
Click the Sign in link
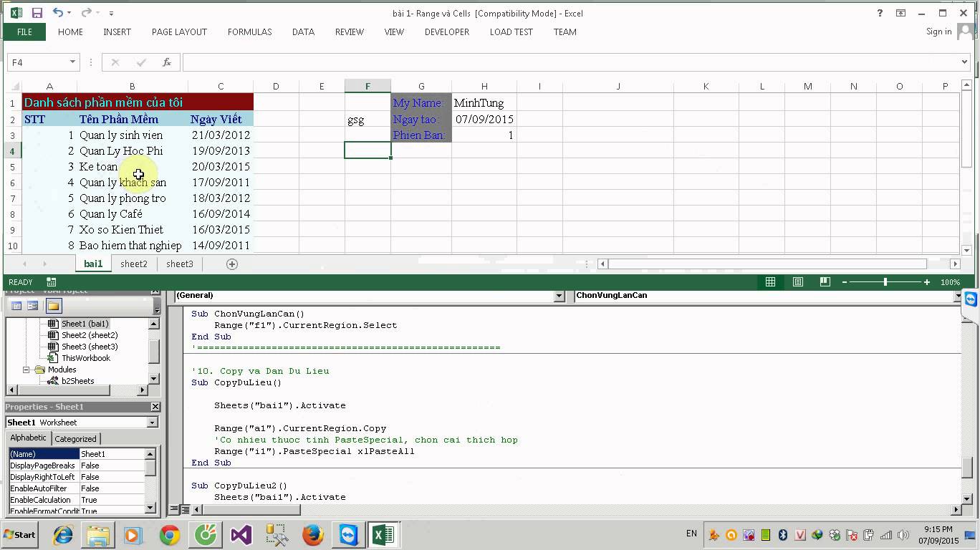click(938, 32)
